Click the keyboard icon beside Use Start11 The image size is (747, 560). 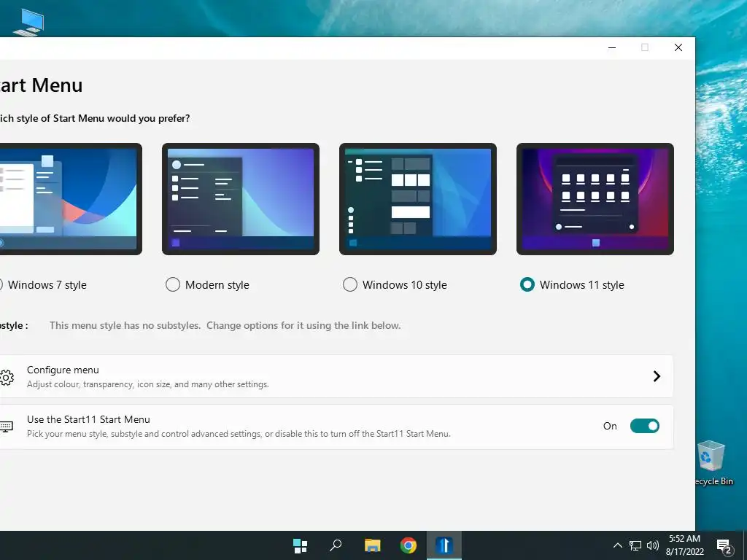point(6,426)
